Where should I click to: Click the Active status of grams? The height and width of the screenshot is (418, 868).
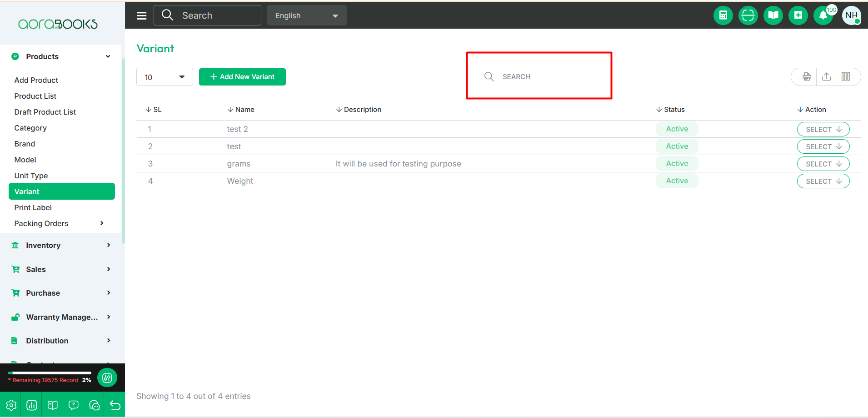click(677, 164)
